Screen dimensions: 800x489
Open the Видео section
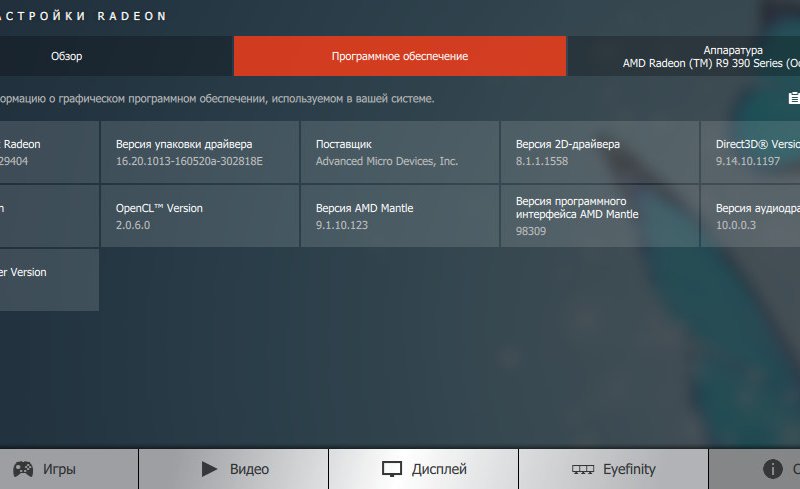click(234, 469)
